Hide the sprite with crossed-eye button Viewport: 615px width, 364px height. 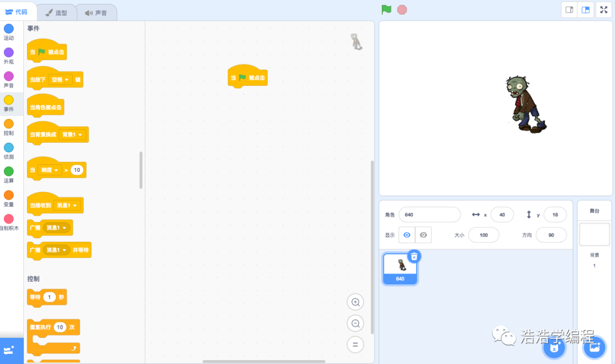423,235
